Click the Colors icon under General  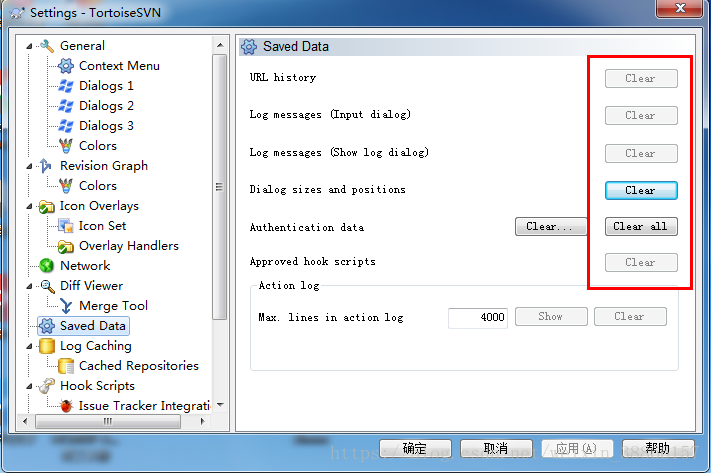[x=66, y=146]
